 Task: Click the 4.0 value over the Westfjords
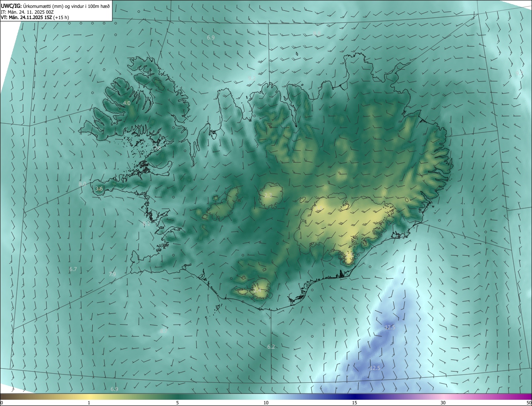[127, 103]
